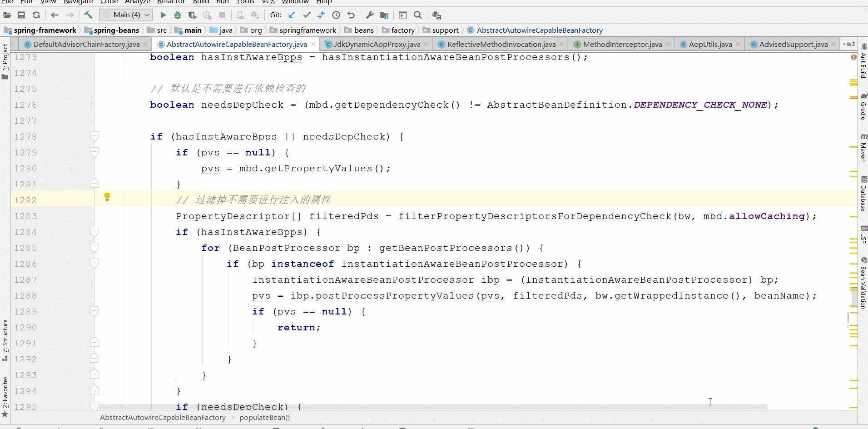Open Project Structure folder icon
This screenshot has width=868, height=429.
pos(384,15)
